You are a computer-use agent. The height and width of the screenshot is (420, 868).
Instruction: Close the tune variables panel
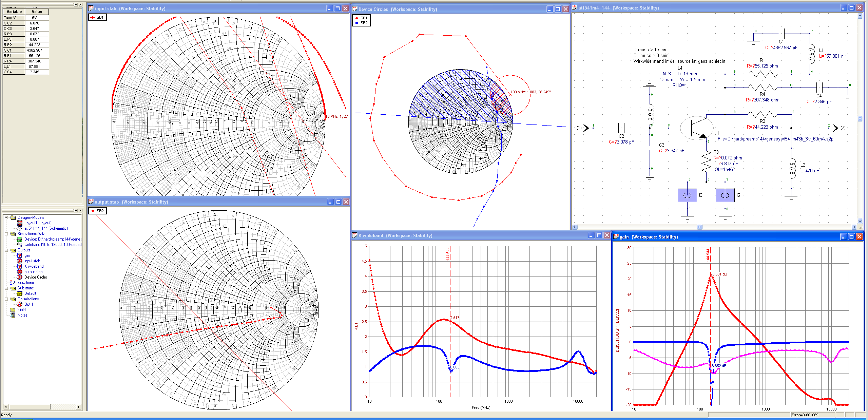(80, 4)
